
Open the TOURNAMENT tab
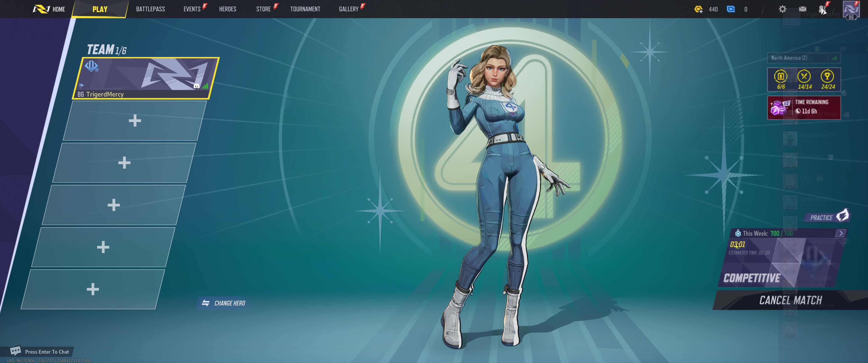click(x=305, y=9)
